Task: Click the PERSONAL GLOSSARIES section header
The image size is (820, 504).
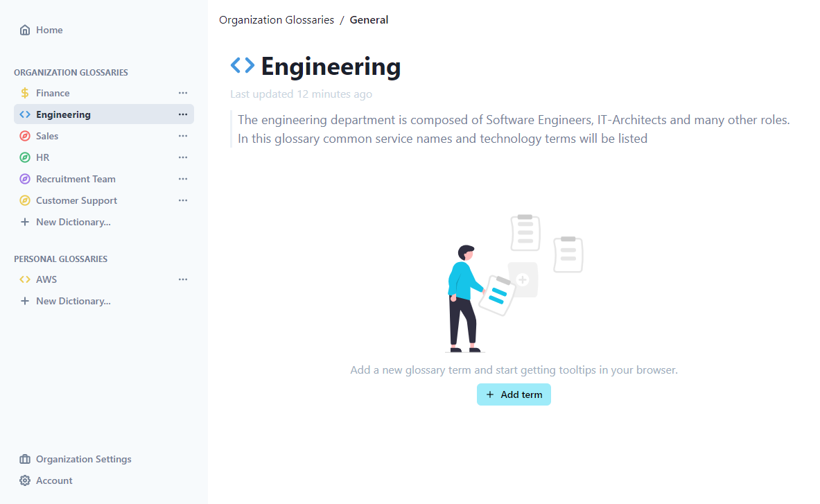Action: 61,259
